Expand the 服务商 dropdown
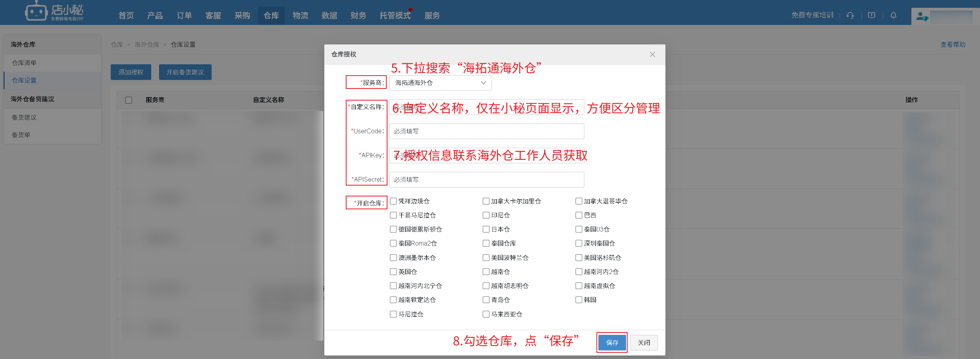This screenshot has width=980, height=359. [440, 83]
